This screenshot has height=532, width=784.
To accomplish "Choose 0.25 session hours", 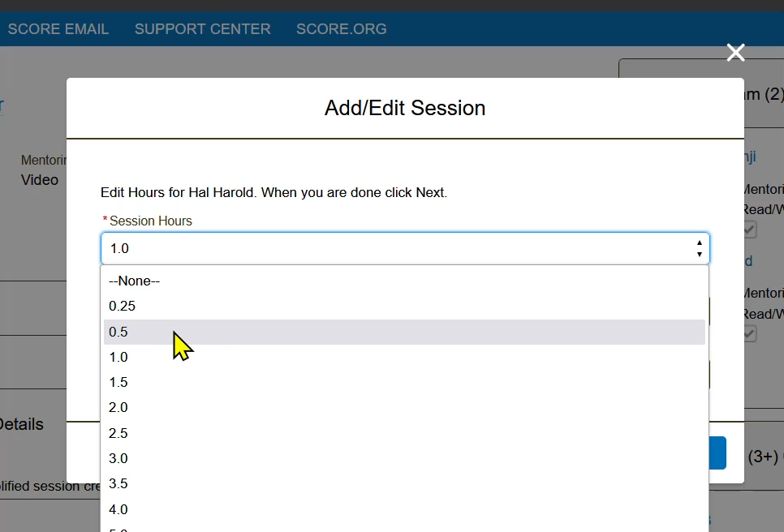I will pos(123,306).
